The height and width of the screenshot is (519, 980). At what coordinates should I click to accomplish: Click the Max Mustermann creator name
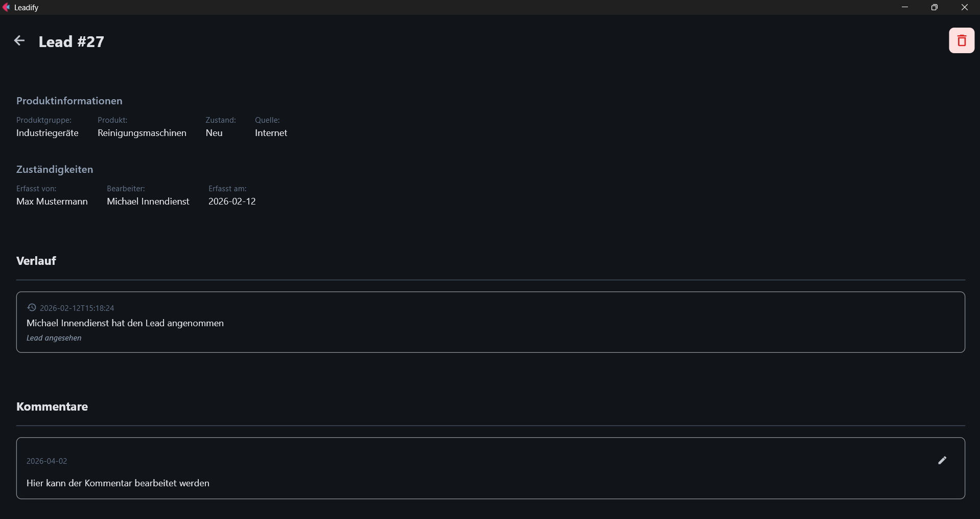click(x=52, y=201)
